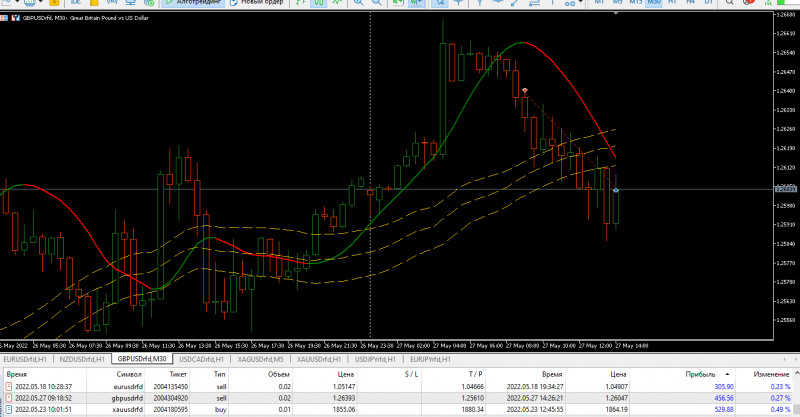Click the trade exit marker on chart
The width and height of the screenshot is (800, 417).
(616, 190)
